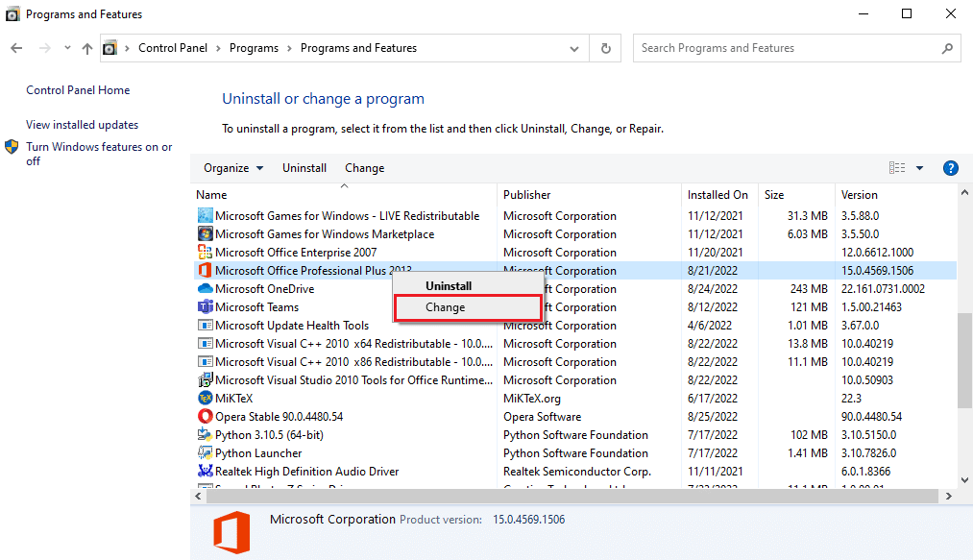This screenshot has width=973, height=560.
Task: Open help with the blue question mark
Action: [950, 168]
